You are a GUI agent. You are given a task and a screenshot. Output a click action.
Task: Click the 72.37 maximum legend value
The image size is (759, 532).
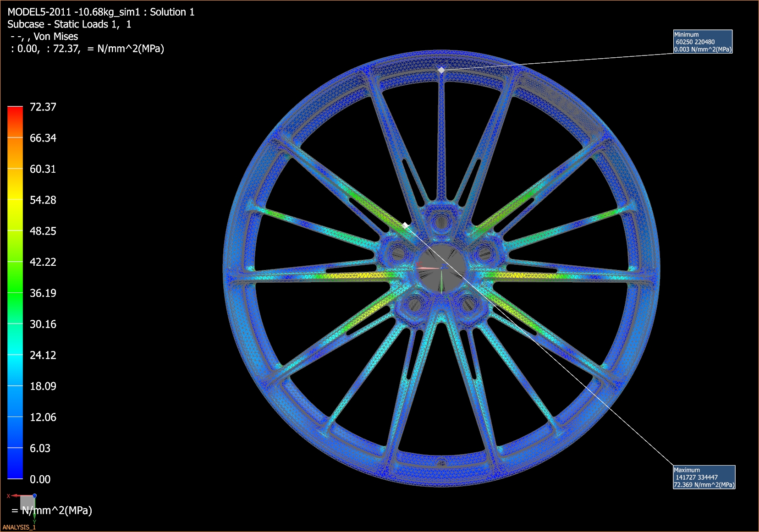click(x=43, y=107)
